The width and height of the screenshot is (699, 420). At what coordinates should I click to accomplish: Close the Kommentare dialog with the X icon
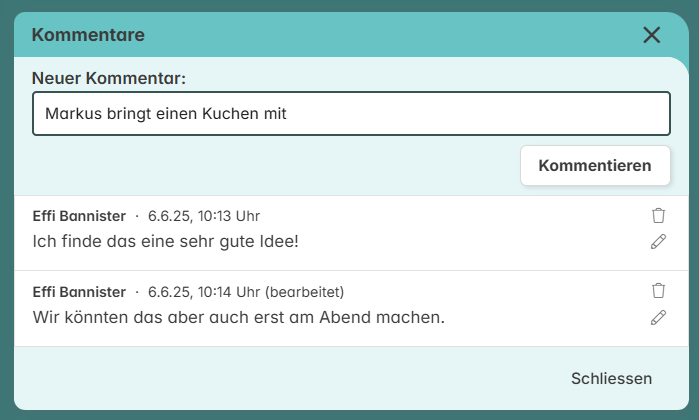(x=651, y=35)
